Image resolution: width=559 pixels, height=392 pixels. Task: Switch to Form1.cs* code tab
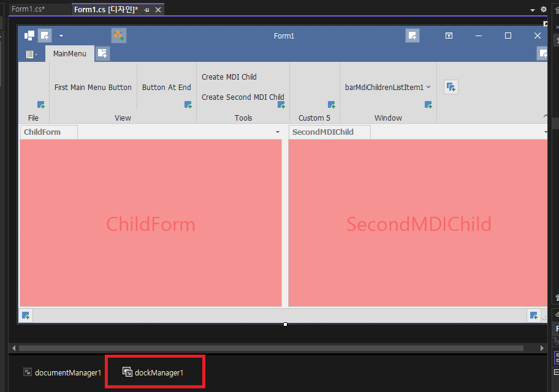28,9
